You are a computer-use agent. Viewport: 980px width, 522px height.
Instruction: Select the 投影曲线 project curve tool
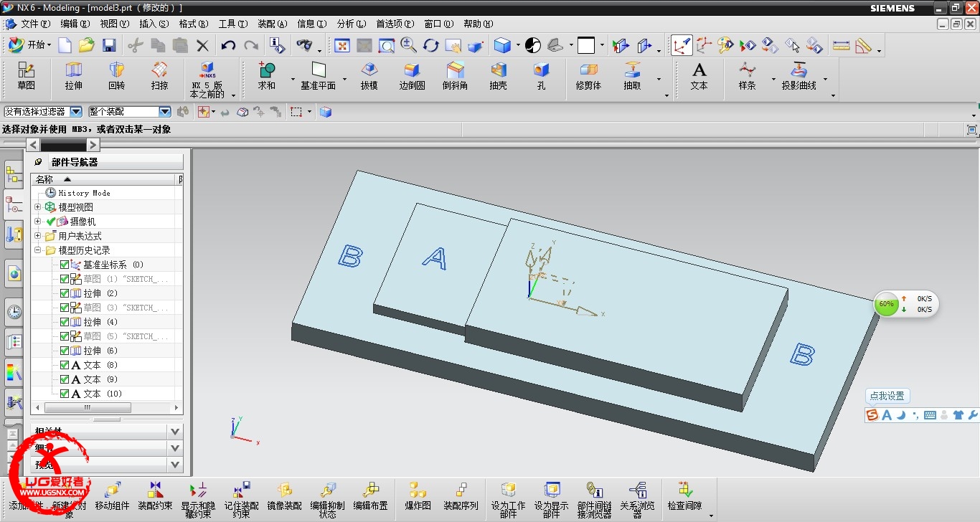(798, 77)
